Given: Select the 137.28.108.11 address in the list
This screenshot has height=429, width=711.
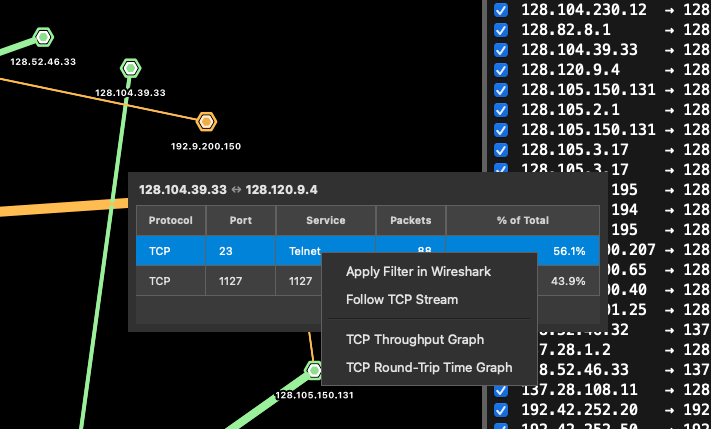Looking at the screenshot, I should coord(580,390).
